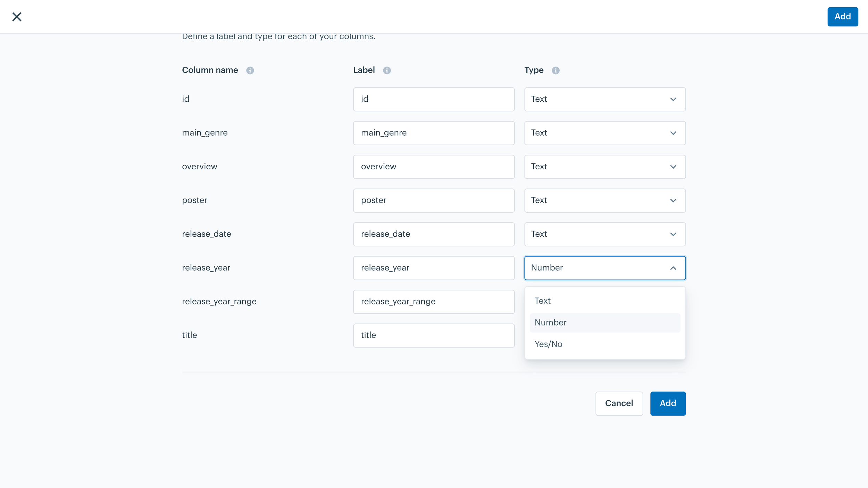Select Number option in open dropdown list
The width and height of the screenshot is (868, 488).
[x=605, y=323]
